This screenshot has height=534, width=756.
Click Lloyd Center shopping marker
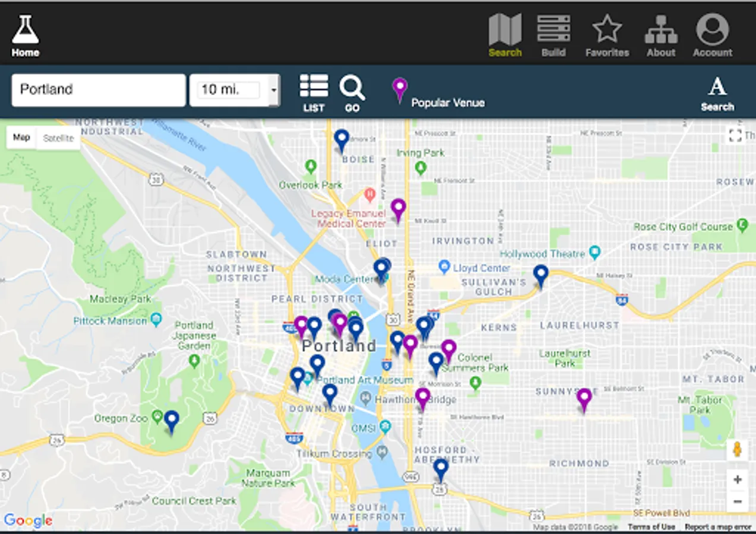(444, 268)
